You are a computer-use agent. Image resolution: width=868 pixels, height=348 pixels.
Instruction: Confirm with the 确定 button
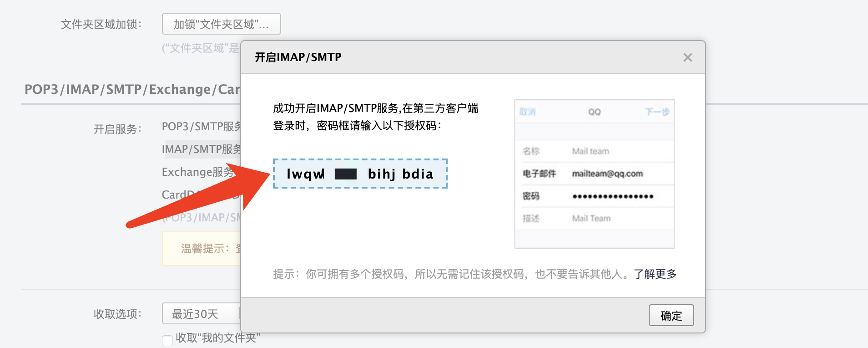tap(671, 315)
